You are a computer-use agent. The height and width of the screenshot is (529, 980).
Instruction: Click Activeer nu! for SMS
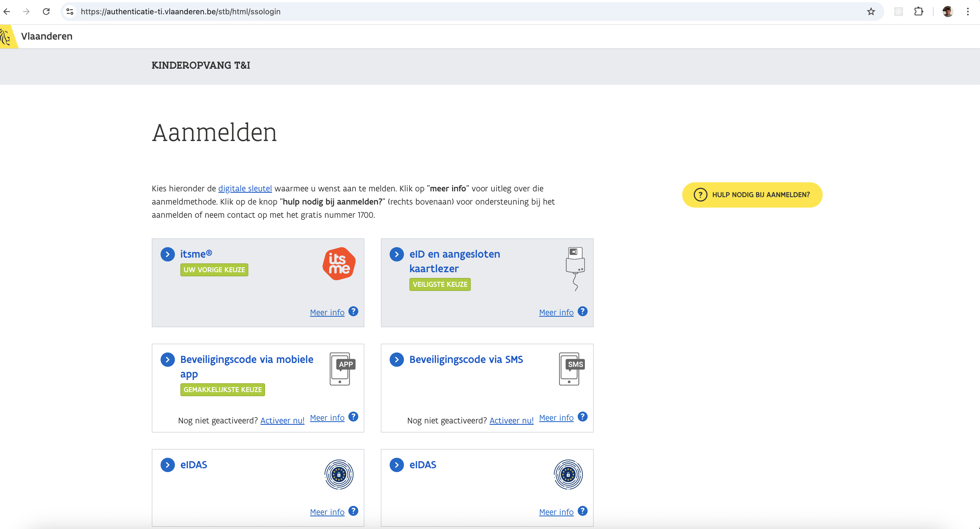pyautogui.click(x=511, y=421)
